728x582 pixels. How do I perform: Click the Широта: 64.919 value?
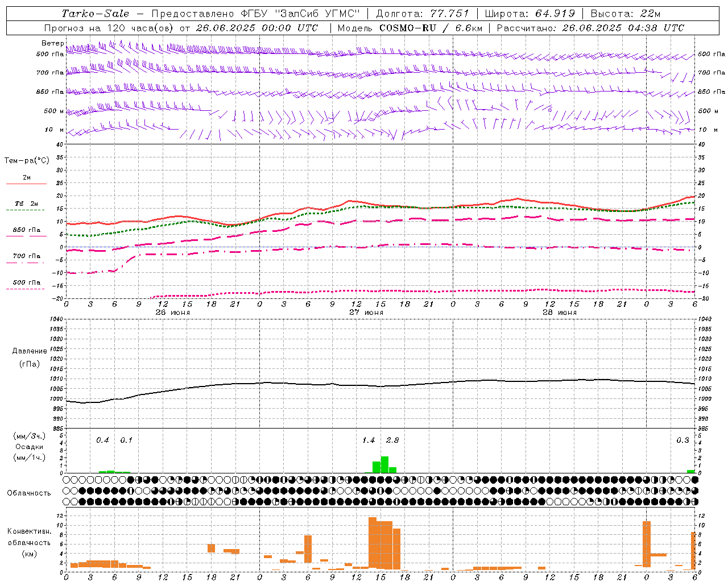pos(530,14)
